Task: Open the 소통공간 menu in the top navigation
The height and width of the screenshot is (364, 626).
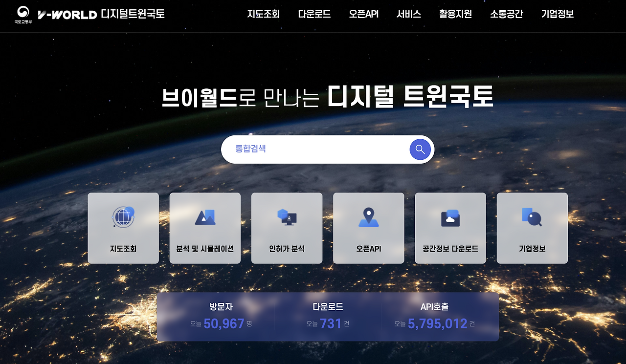Action: tap(507, 14)
